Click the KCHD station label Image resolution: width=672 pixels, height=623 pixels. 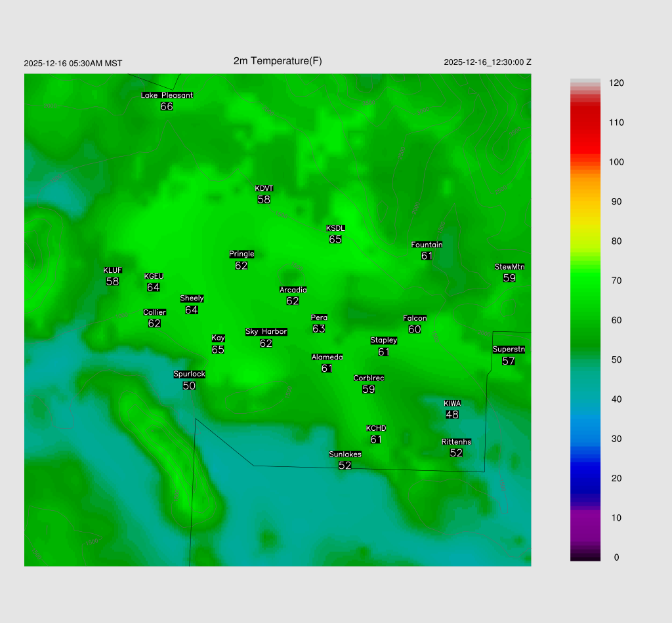pos(376,428)
